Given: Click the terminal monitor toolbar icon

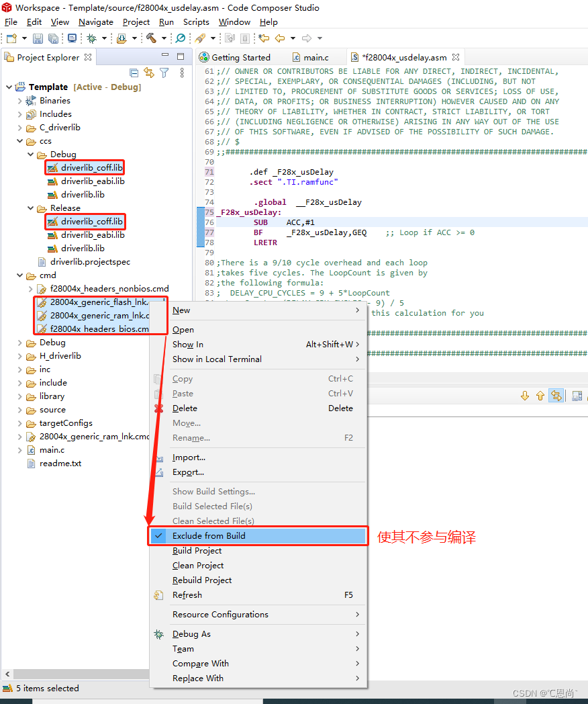Looking at the screenshot, I should pos(72,38).
